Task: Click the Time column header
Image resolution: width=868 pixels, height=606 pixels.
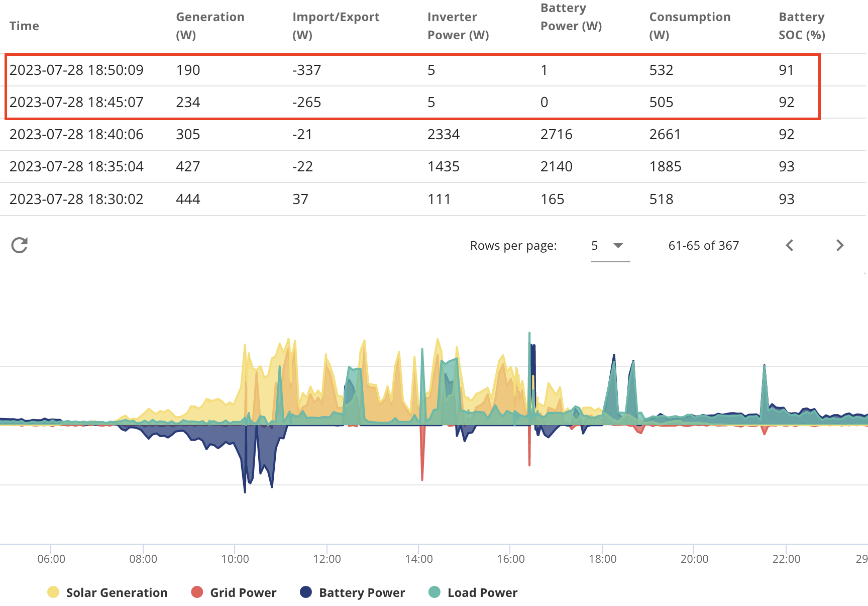Action: pyautogui.click(x=24, y=26)
